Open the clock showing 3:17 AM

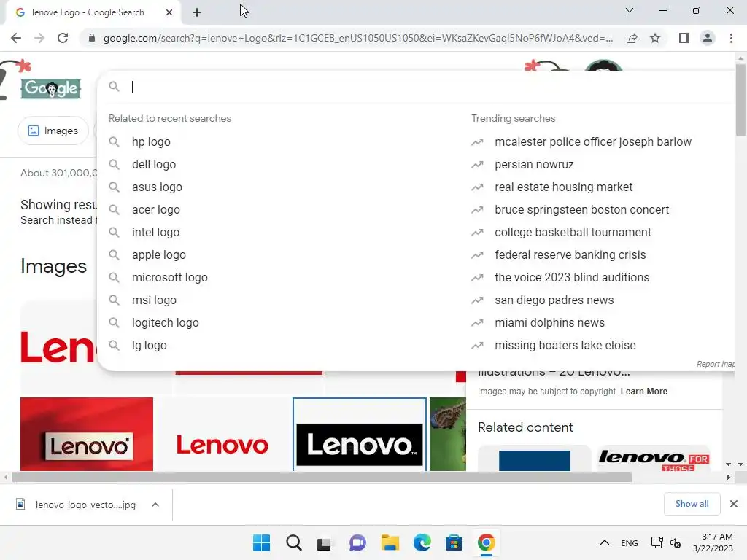tap(713, 542)
